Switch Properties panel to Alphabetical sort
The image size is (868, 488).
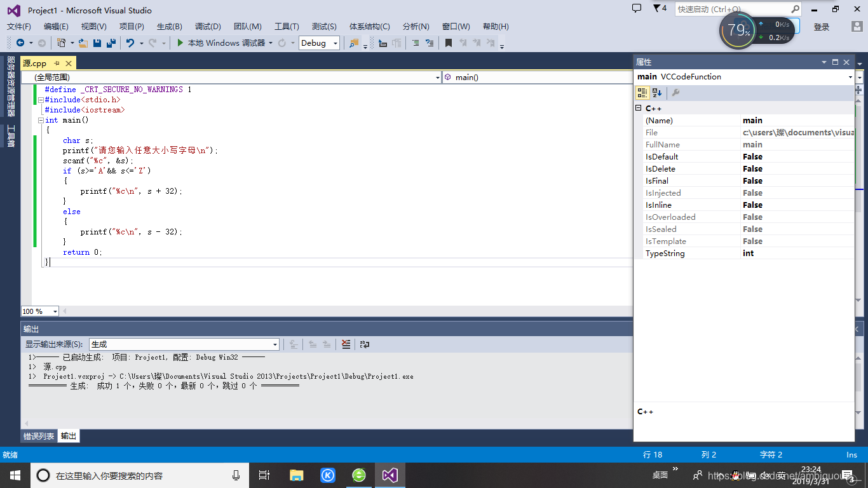(x=657, y=93)
